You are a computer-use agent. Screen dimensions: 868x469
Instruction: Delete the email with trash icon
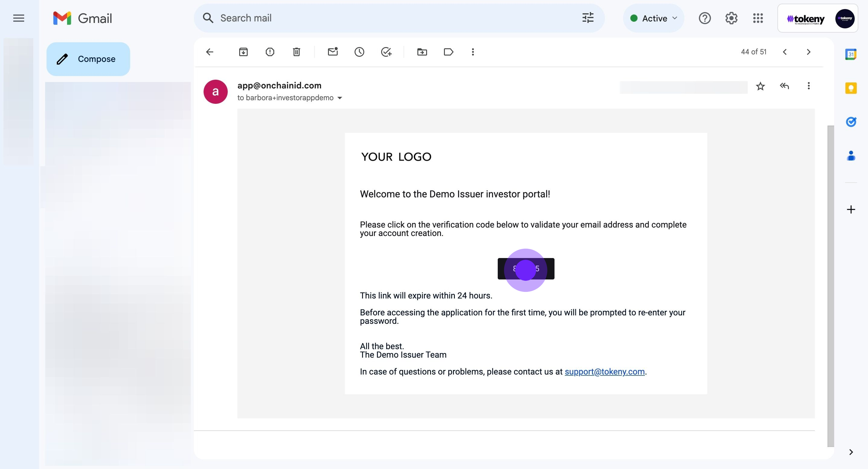click(297, 52)
